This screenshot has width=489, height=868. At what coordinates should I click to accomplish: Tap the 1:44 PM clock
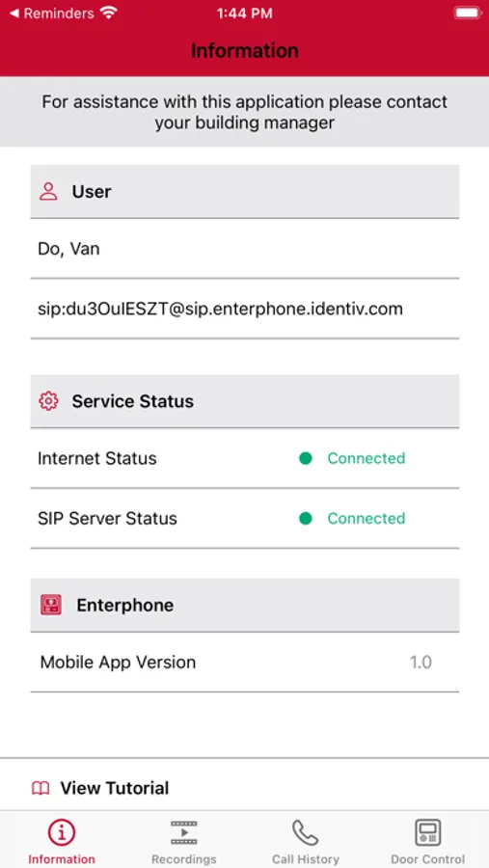pos(244,14)
